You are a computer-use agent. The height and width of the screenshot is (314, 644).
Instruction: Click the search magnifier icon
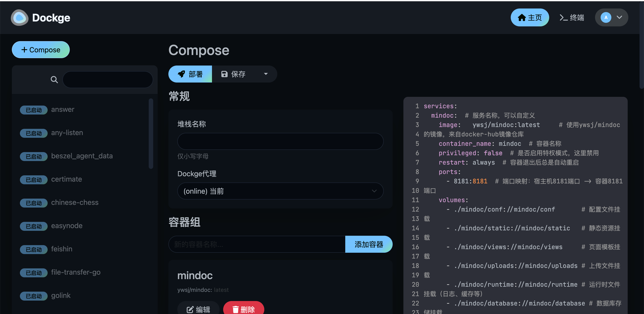coord(54,79)
